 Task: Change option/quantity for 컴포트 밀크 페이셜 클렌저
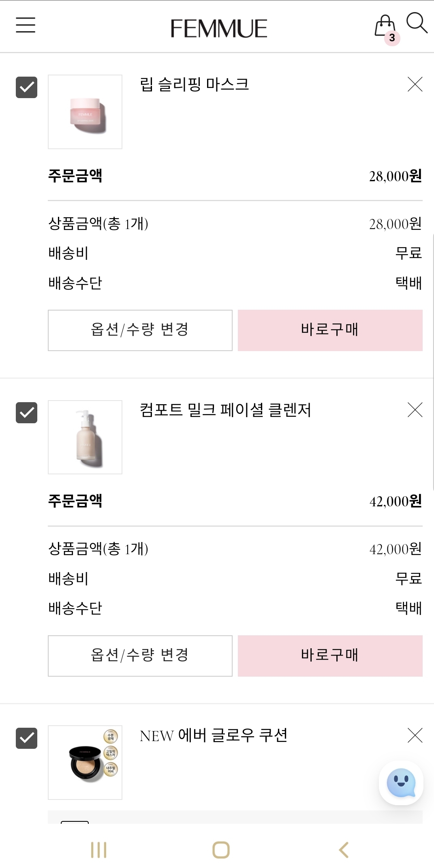point(140,656)
